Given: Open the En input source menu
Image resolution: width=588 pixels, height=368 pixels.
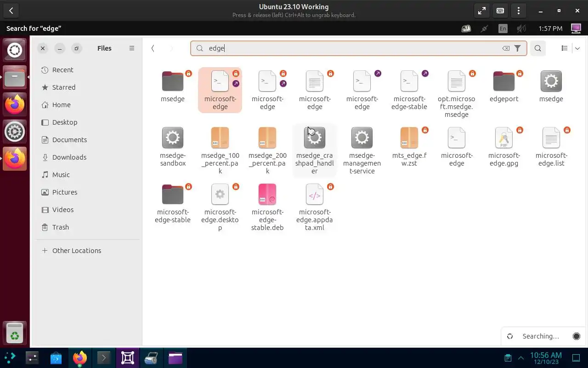Looking at the screenshot, I should point(503,29).
